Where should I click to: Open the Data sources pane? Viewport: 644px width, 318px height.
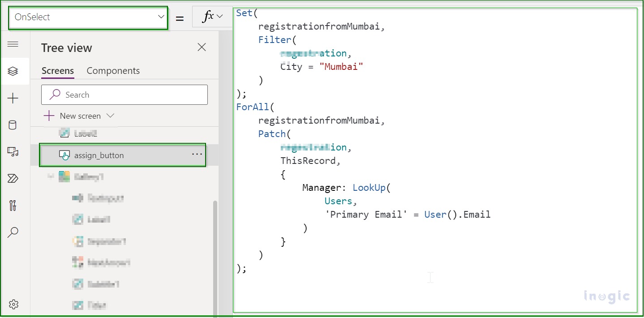pos(13,125)
